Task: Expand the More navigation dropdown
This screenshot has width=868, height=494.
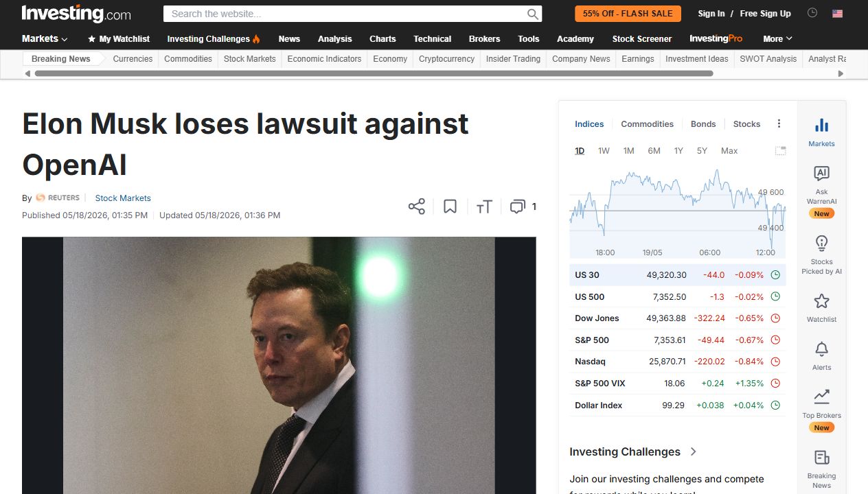Action: (x=777, y=39)
